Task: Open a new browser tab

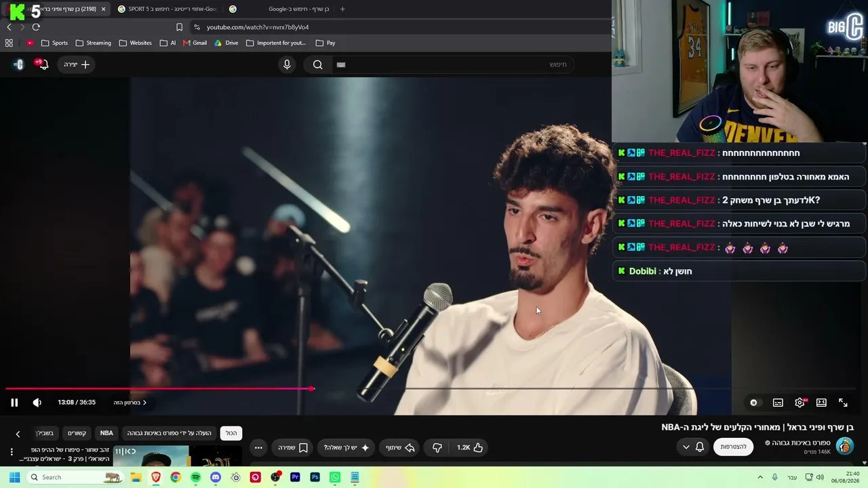Action: point(342,9)
